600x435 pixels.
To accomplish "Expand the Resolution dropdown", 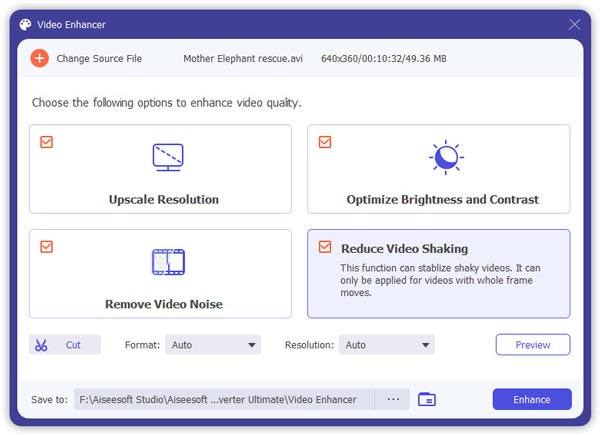I will point(387,345).
